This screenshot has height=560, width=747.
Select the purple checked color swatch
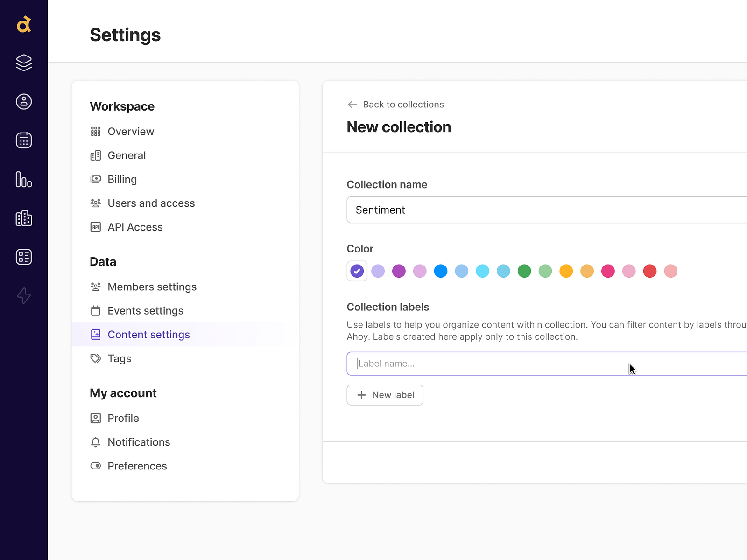pyautogui.click(x=357, y=271)
